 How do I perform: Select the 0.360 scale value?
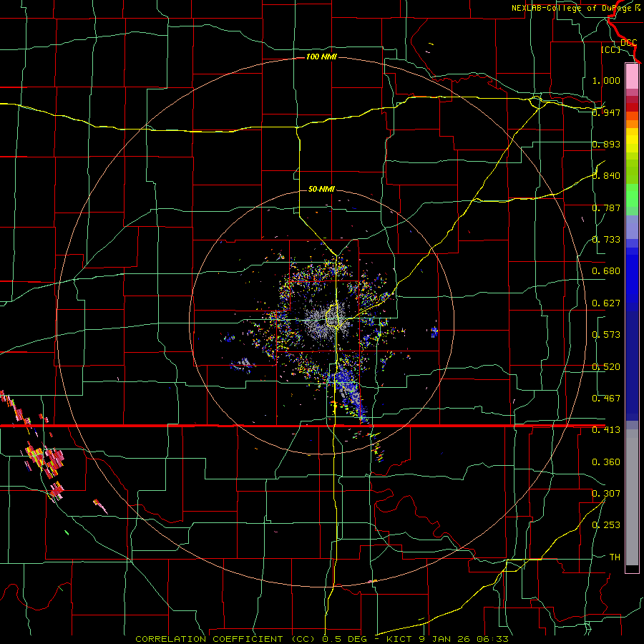pos(606,462)
